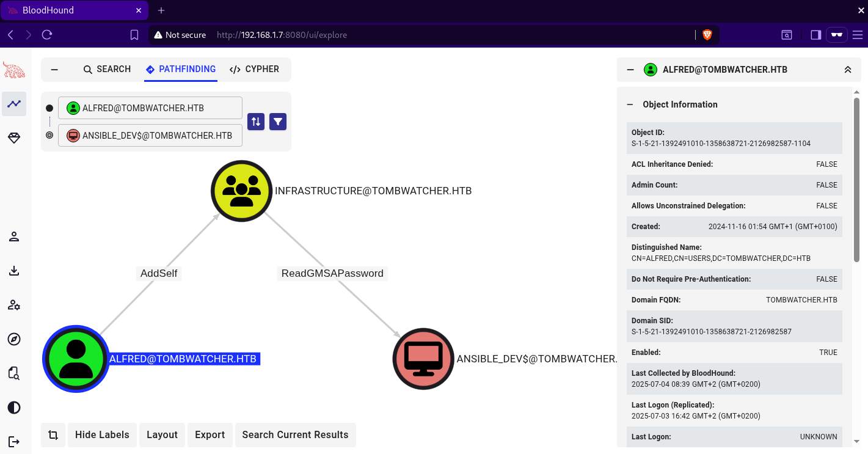Viewport: 868px width, 454px height.
Task: Click the swap start and end nodes button
Action: [256, 122]
